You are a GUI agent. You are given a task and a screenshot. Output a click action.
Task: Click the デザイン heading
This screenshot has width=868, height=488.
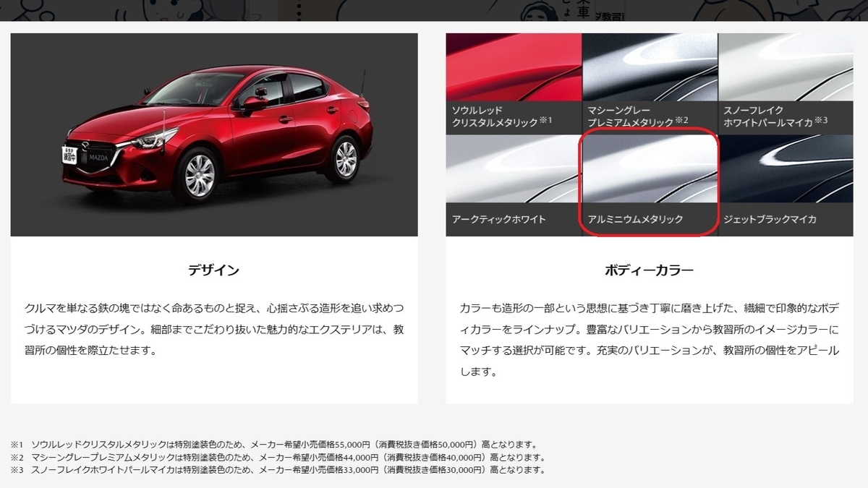pos(214,270)
